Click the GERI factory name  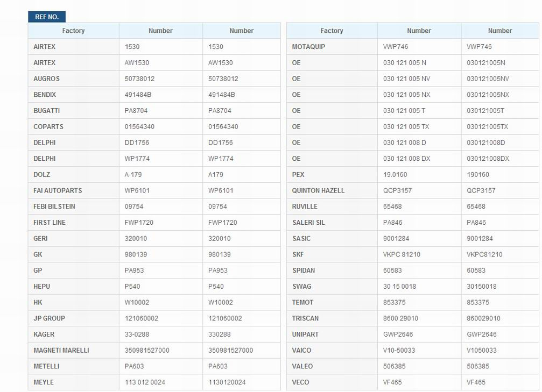(x=40, y=238)
